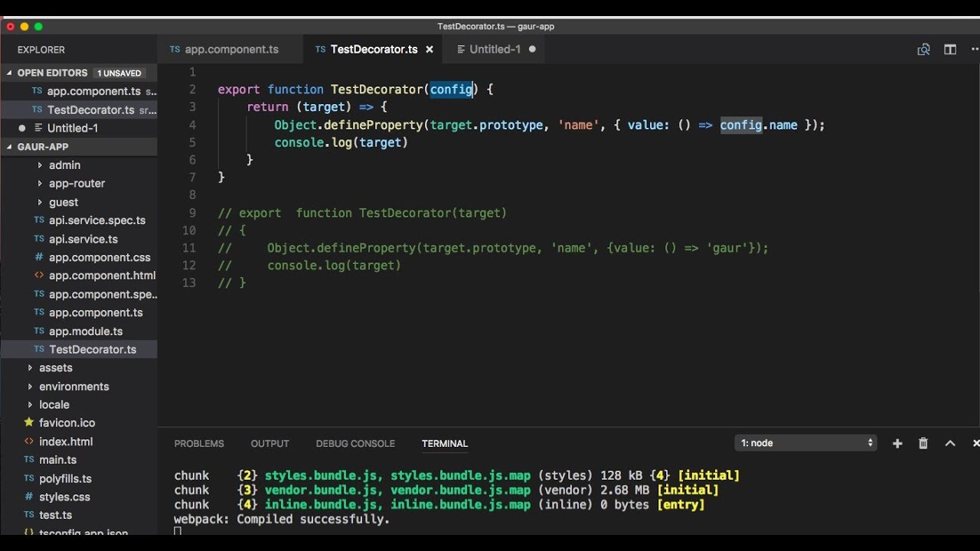
Task: Expand the locale folder
Action: [30, 405]
